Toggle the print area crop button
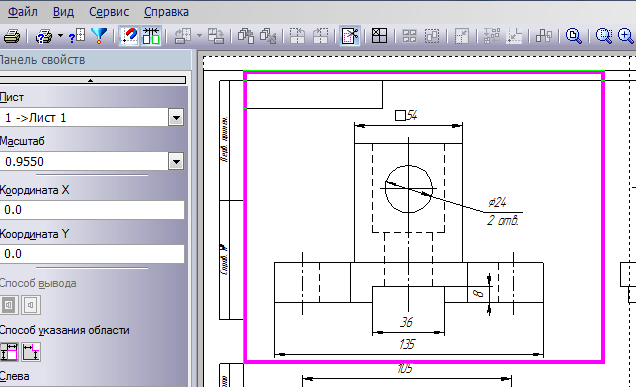 (350, 36)
